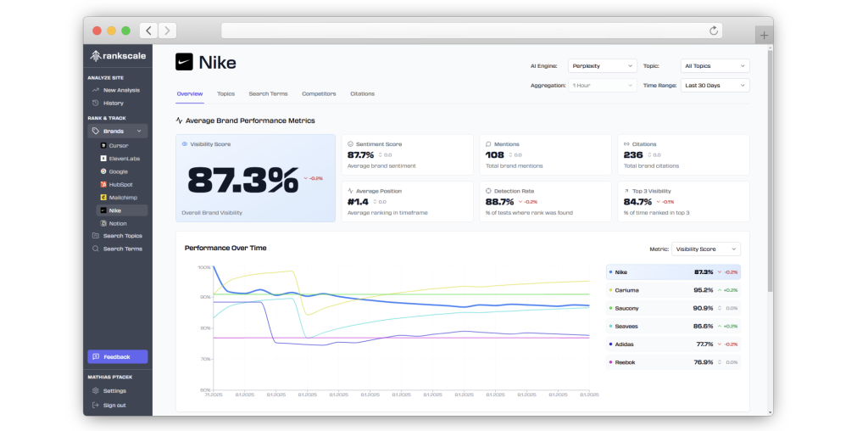The width and height of the screenshot is (868, 431).
Task: Click the Citations link icon
Action: (x=626, y=144)
